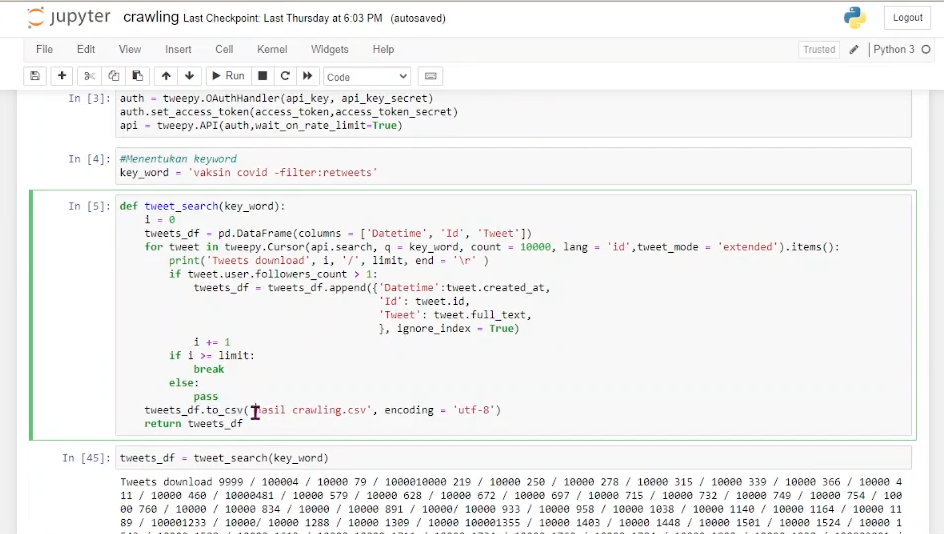Screen dimensions: 944x534
Task: Cut selected cells with the scissors icon
Action: coord(90,76)
